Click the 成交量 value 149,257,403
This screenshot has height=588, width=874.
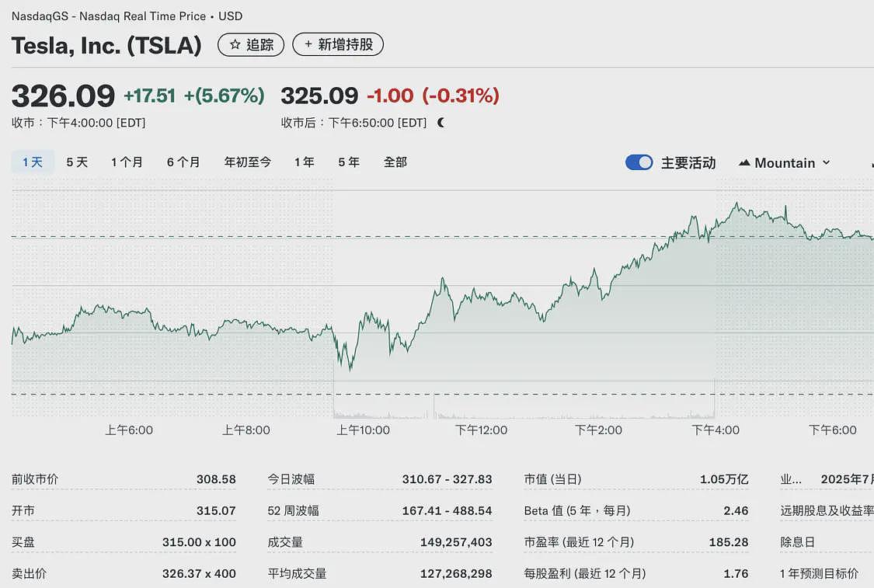point(456,541)
